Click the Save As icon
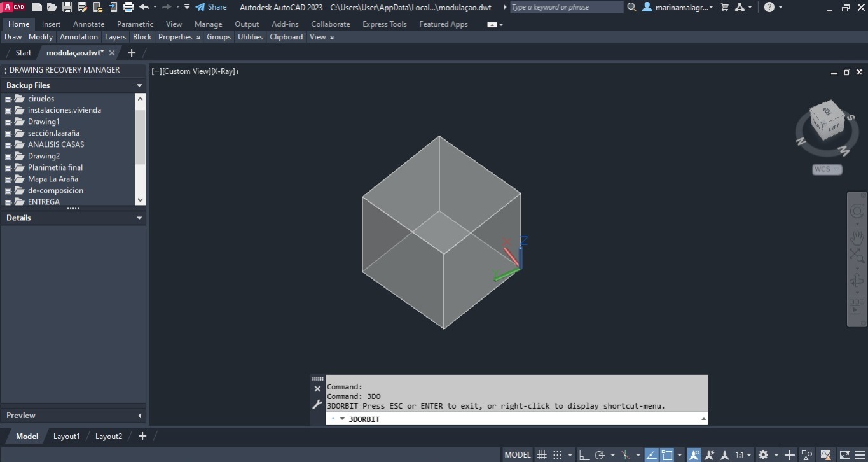868x462 pixels. [81, 7]
